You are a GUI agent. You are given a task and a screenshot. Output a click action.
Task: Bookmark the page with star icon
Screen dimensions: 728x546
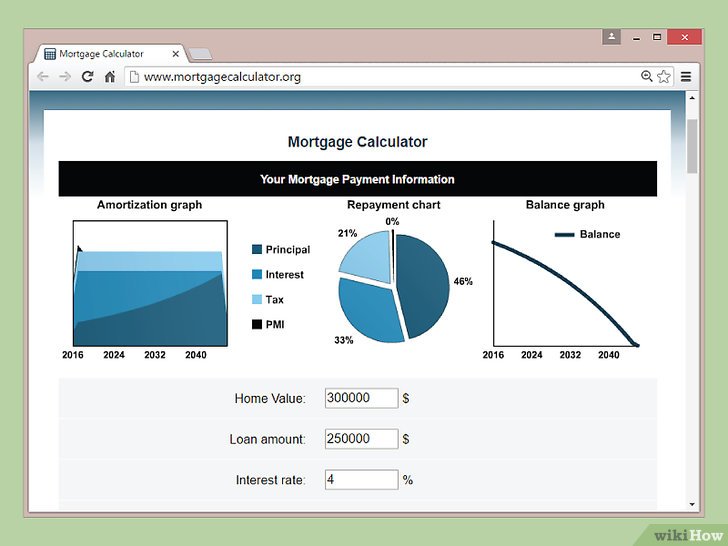point(664,77)
